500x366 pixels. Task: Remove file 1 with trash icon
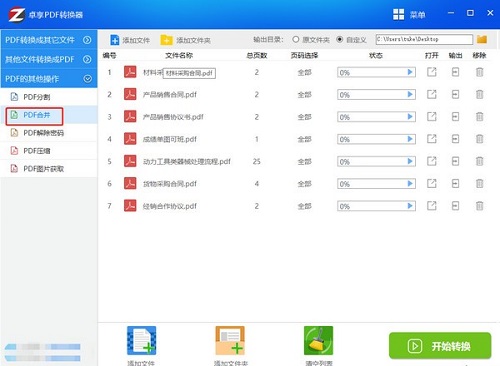479,72
